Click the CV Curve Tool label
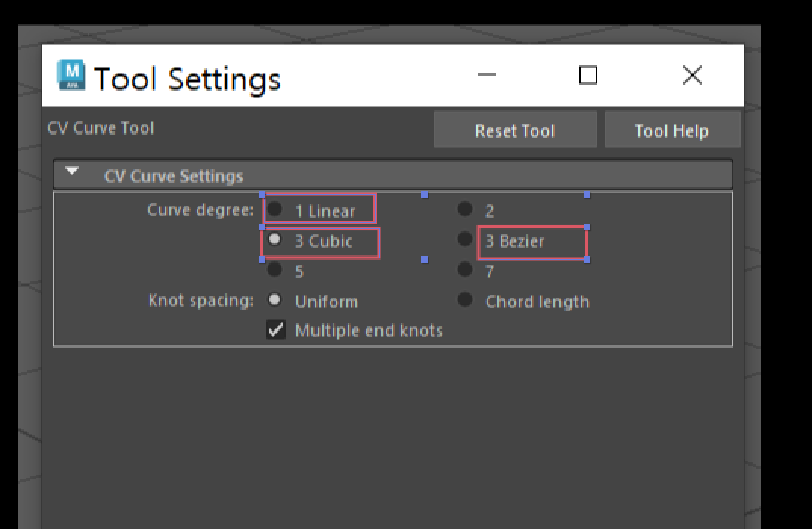The width and height of the screenshot is (812, 529). click(101, 128)
